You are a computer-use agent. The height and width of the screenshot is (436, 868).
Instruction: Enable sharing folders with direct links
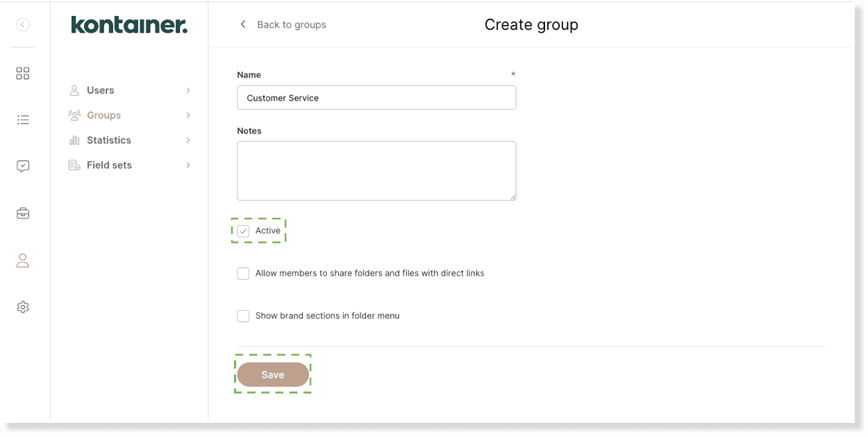tap(243, 273)
